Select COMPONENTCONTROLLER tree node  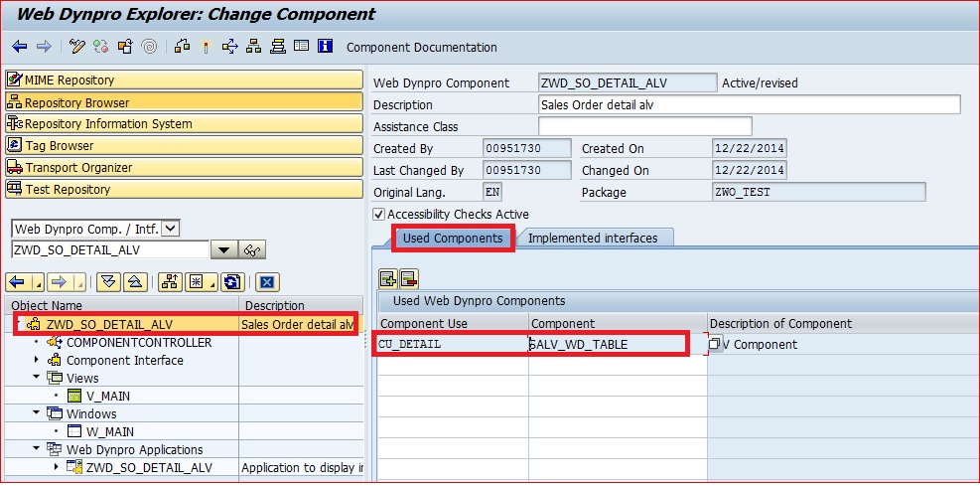coord(139,343)
